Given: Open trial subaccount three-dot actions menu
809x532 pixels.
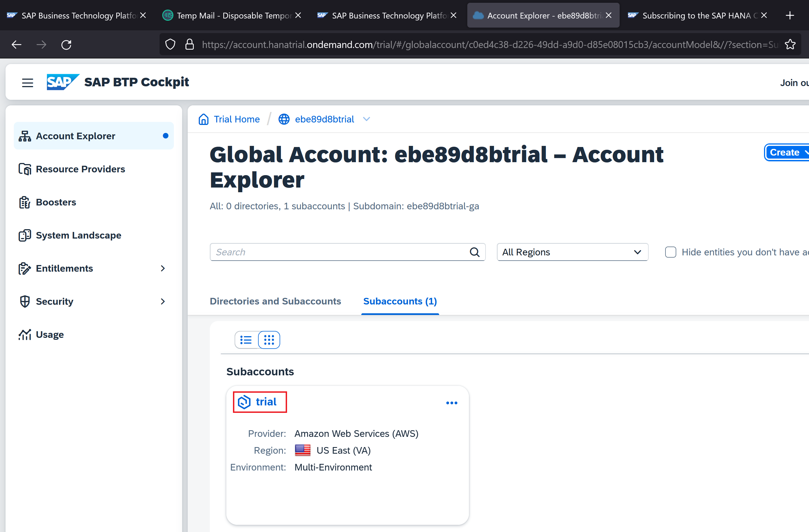Looking at the screenshot, I should coord(451,403).
